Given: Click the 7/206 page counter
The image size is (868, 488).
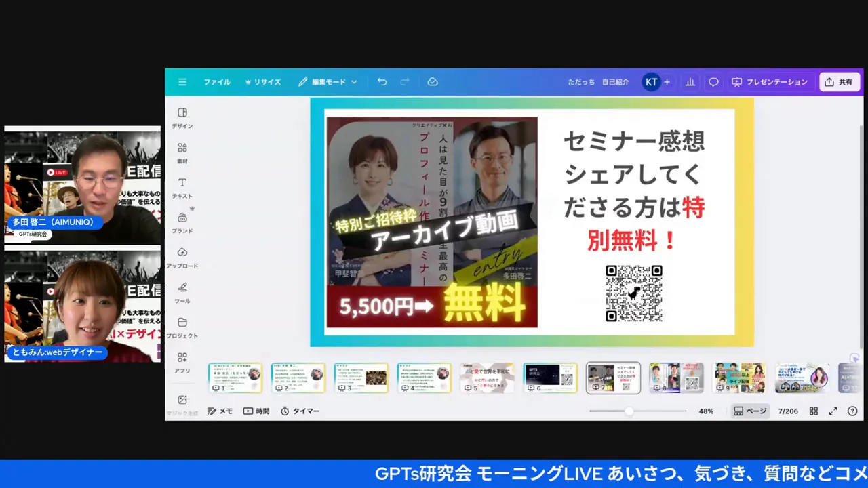Looking at the screenshot, I should point(788,411).
